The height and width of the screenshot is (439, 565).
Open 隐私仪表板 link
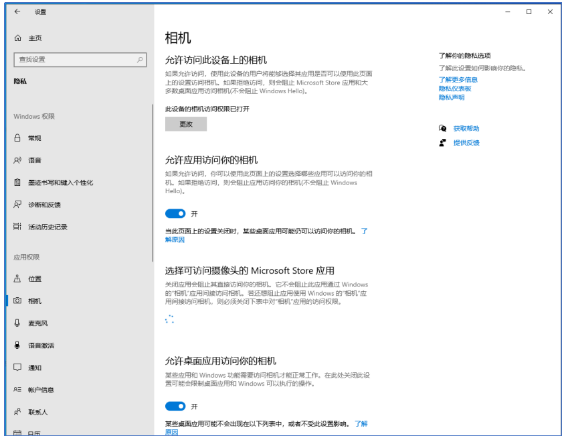455,89
